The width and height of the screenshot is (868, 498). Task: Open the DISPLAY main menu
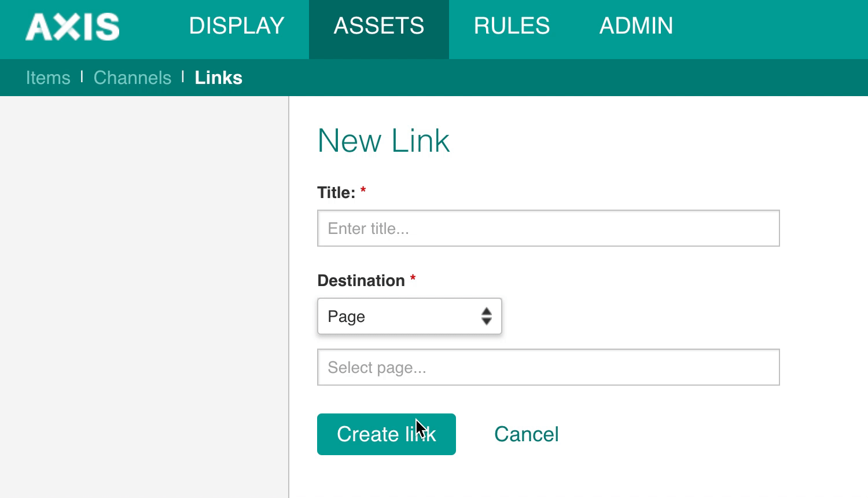pyautogui.click(x=237, y=26)
